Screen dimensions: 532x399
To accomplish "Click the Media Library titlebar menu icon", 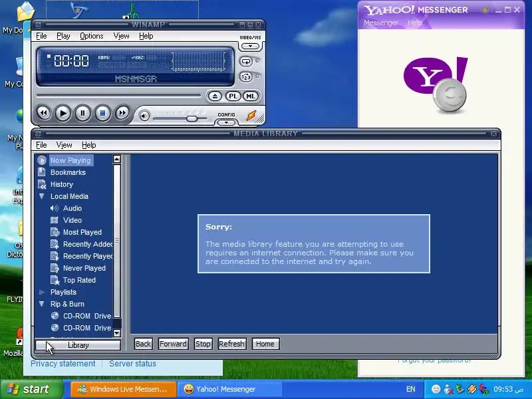I will click(39, 134).
